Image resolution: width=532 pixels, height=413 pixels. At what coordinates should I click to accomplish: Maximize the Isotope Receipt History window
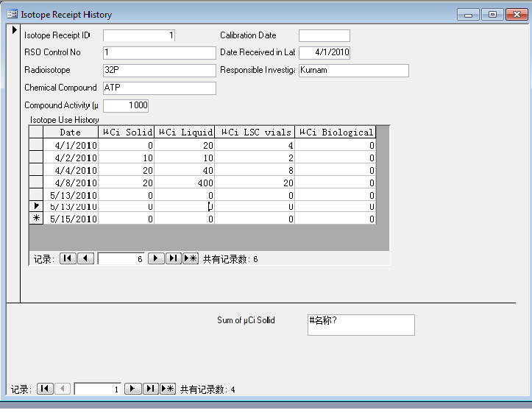[492, 15]
